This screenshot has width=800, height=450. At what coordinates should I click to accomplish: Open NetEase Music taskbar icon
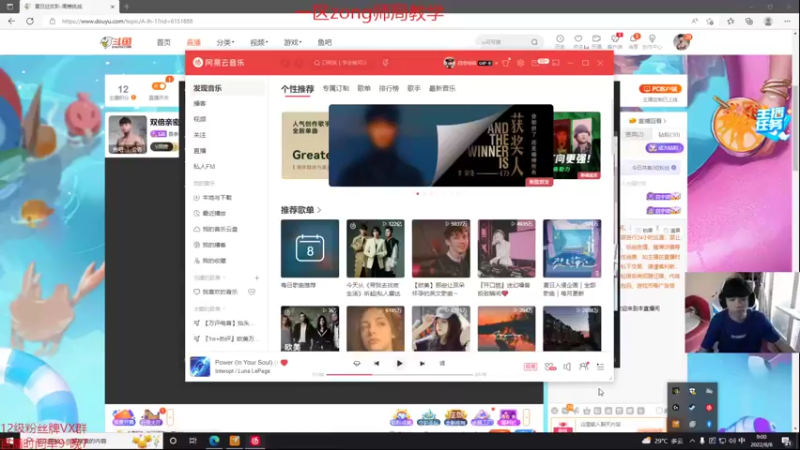point(255,441)
